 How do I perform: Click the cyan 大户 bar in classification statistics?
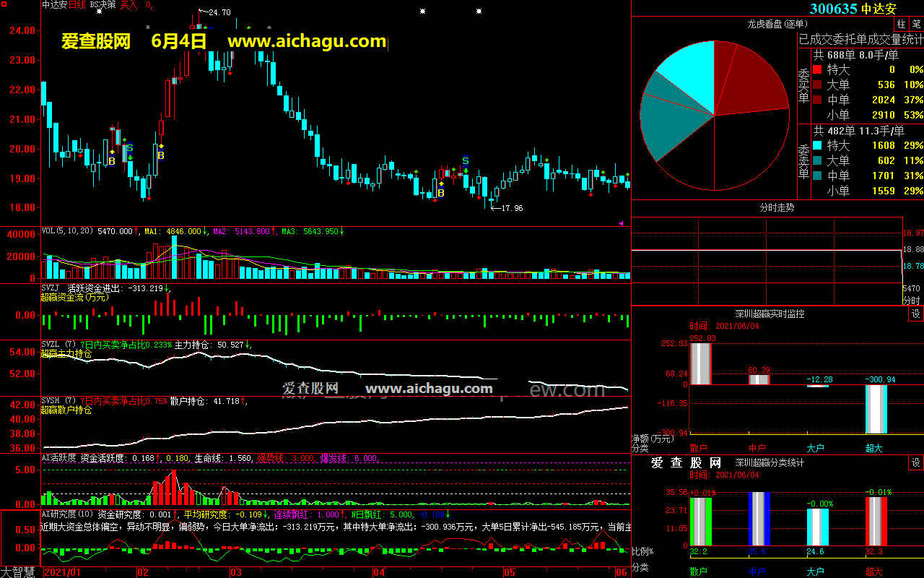tap(818, 527)
